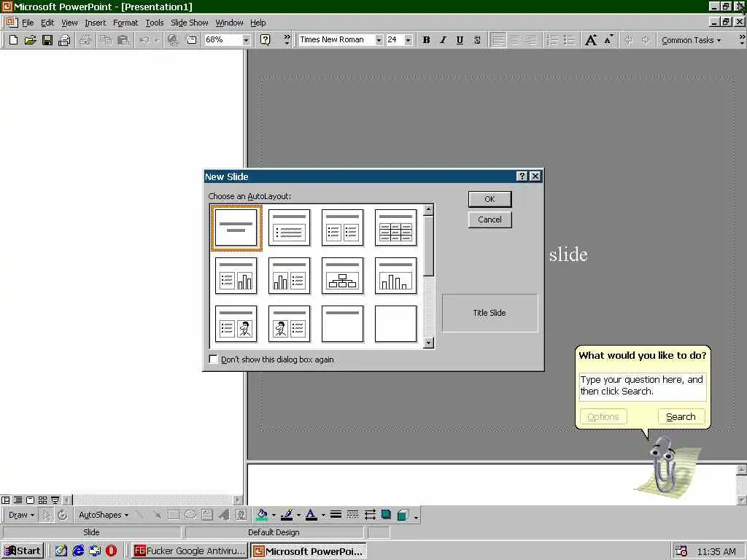Click the Windows Start button
This screenshot has width=747, height=560.
tap(23, 551)
